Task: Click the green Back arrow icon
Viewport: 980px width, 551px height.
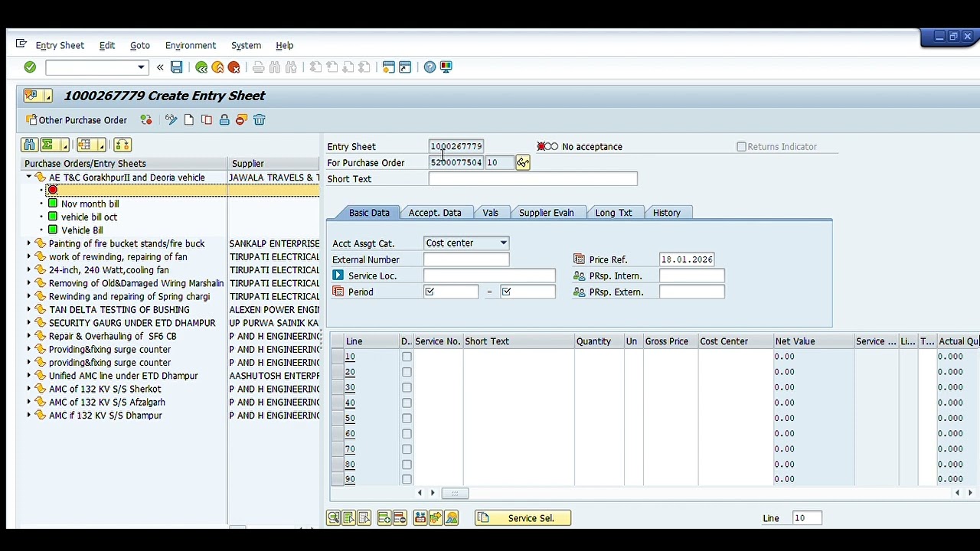Action: [201, 67]
